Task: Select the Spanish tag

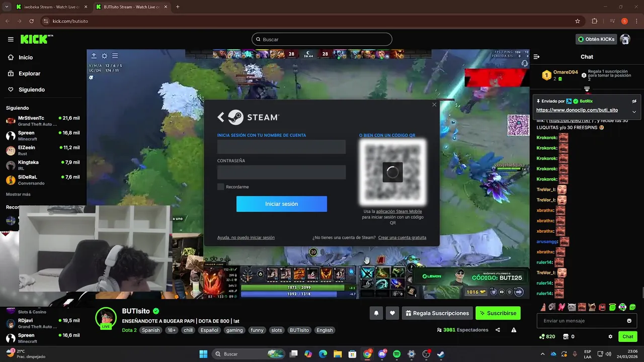Action: point(150,330)
